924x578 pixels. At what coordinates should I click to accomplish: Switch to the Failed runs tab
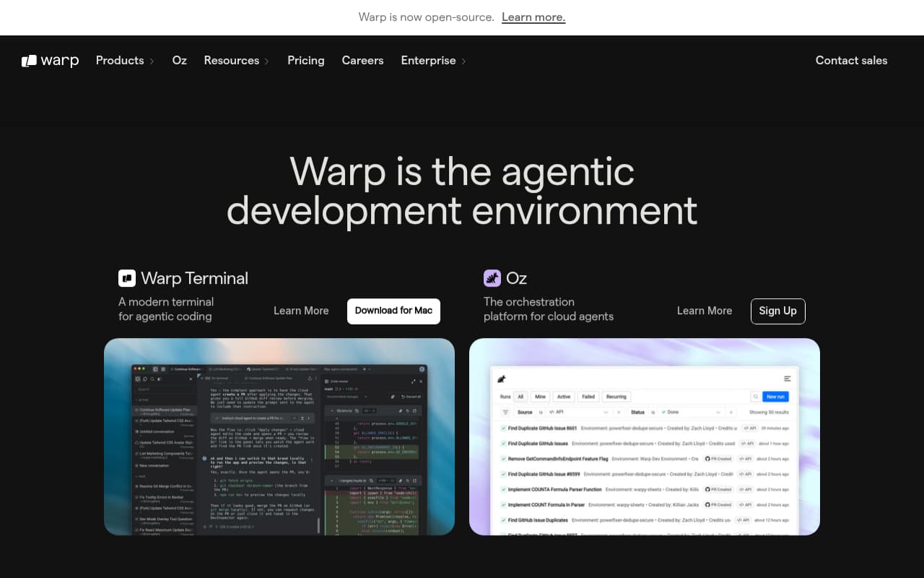click(588, 397)
